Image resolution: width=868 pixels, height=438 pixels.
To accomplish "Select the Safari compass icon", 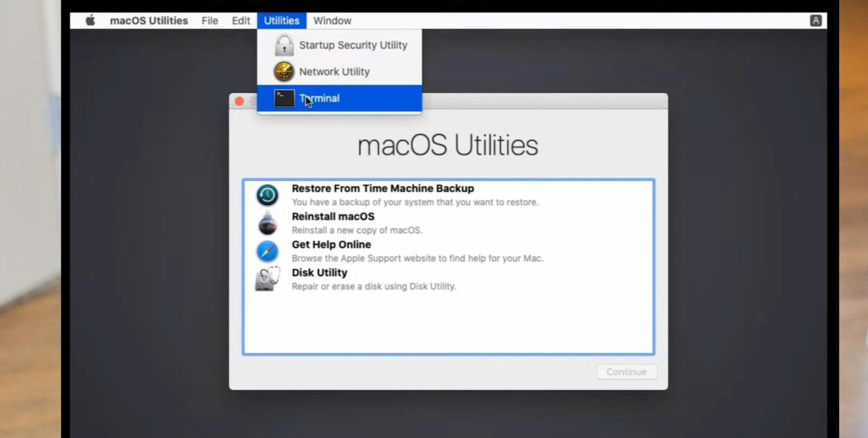I will (x=267, y=252).
